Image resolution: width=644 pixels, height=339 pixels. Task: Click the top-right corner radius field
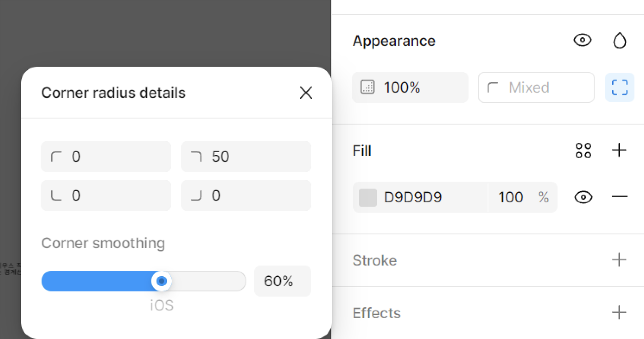coord(246,157)
